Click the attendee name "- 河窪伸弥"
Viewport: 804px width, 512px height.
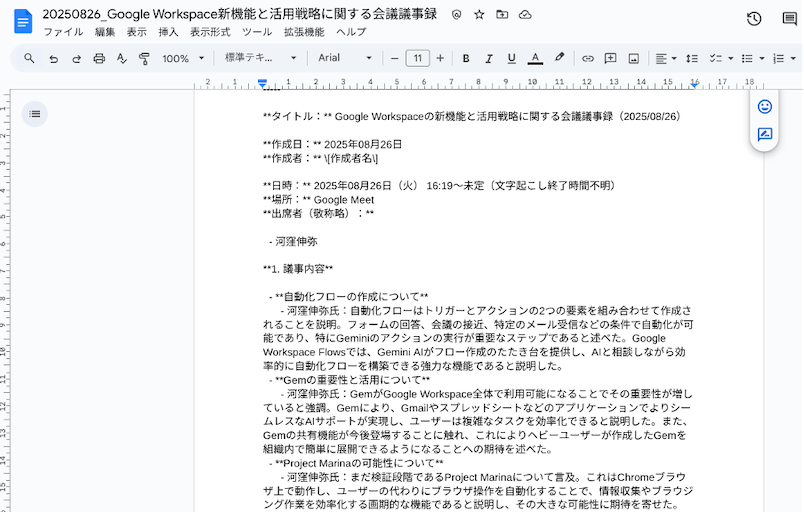click(x=293, y=241)
